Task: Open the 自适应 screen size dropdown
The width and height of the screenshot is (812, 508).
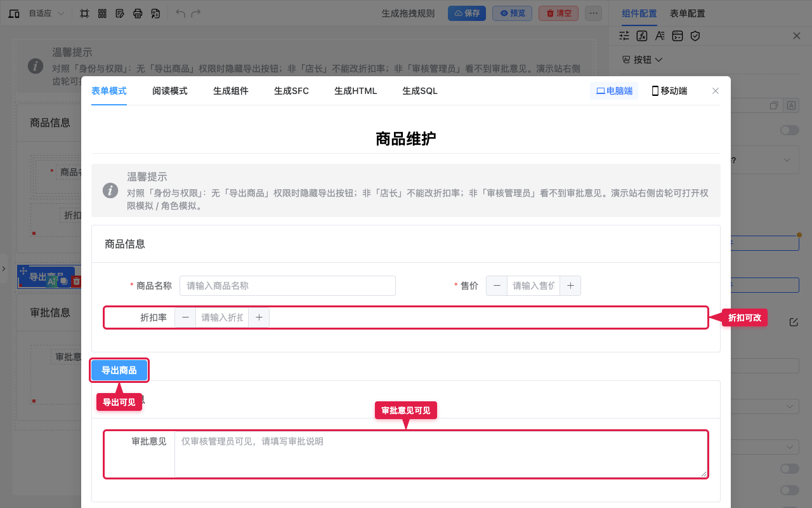Action: tap(47, 13)
